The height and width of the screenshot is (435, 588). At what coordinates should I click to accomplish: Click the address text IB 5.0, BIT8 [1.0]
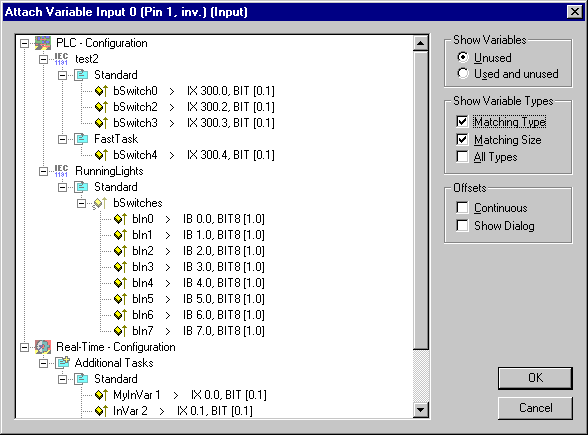(224, 299)
